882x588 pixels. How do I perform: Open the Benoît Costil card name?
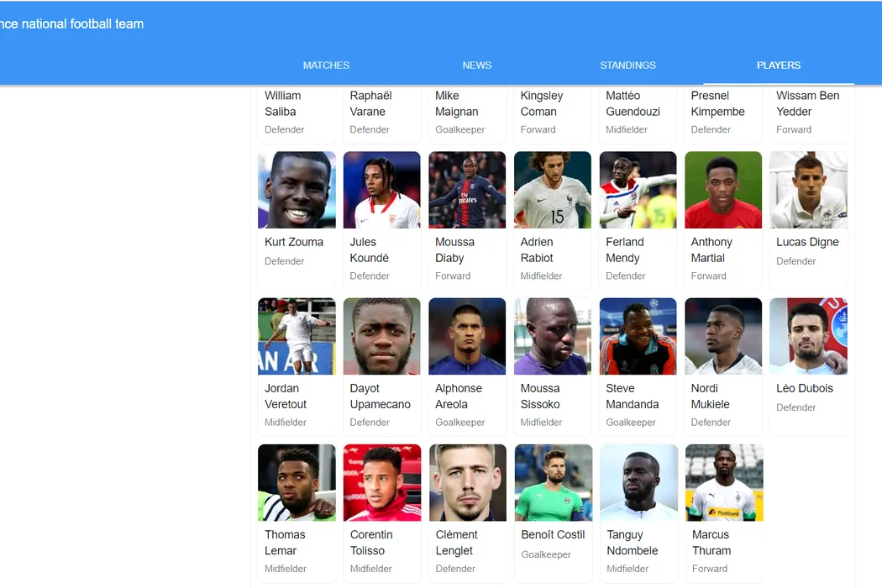click(x=553, y=534)
